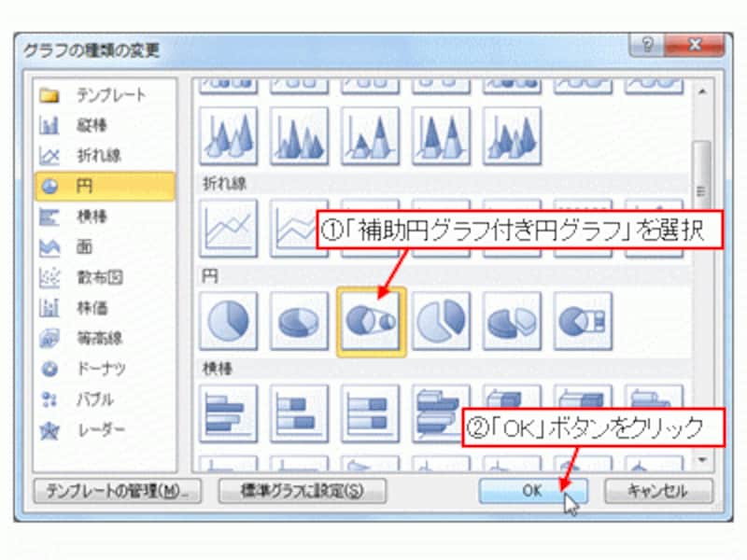Click 標準グラフに設定(S) button
747x560 pixels.
302,491
